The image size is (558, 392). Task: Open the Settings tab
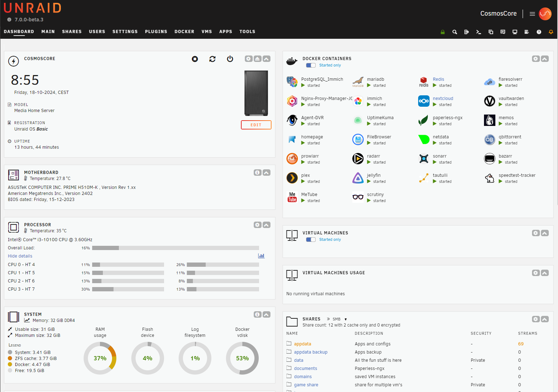[x=125, y=32]
